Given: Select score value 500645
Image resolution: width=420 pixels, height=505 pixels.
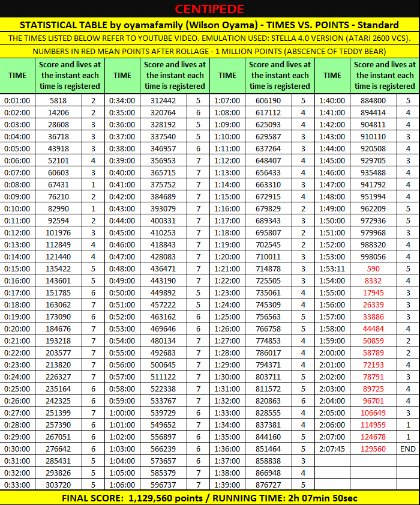Looking at the screenshot, I should [163, 364].
